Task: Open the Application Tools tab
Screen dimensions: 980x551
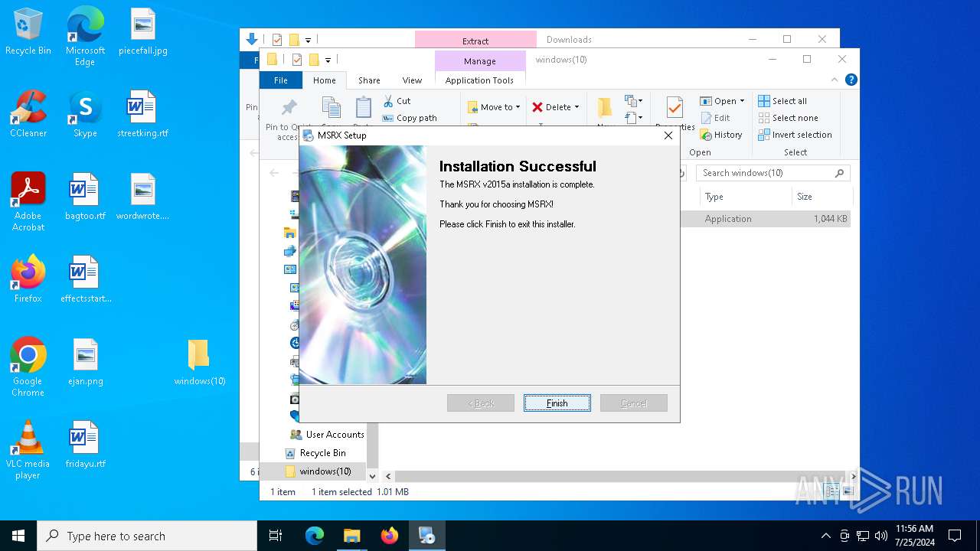Action: [x=480, y=80]
